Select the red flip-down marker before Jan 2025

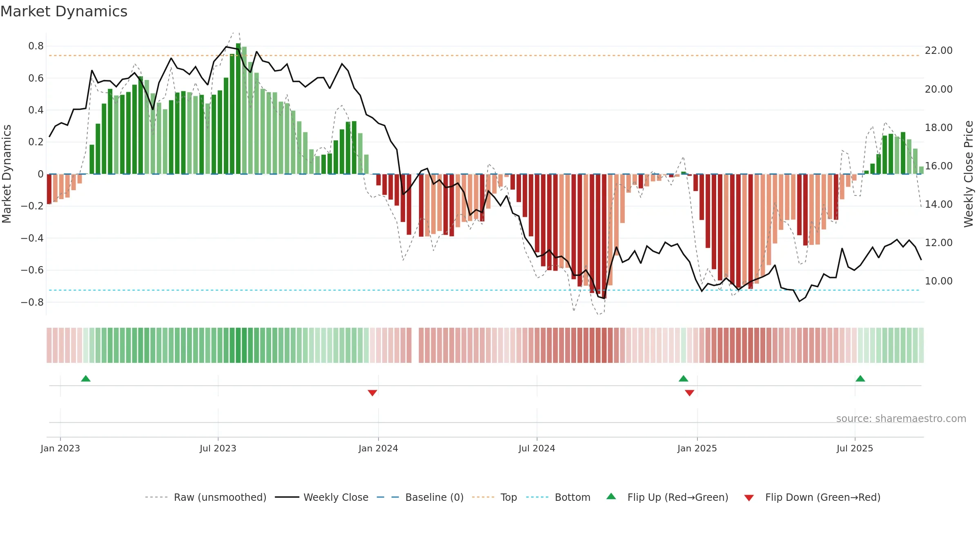tap(690, 393)
